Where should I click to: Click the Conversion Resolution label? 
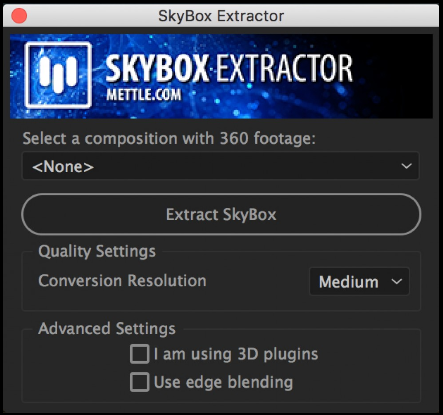122,281
